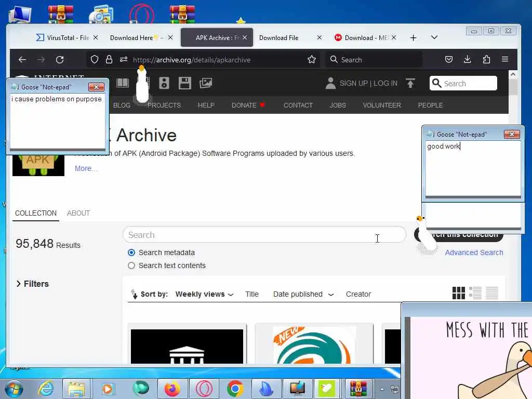The height and width of the screenshot is (399, 532).
Task: Open the Weekly views sort dropdown
Action: pos(204,294)
